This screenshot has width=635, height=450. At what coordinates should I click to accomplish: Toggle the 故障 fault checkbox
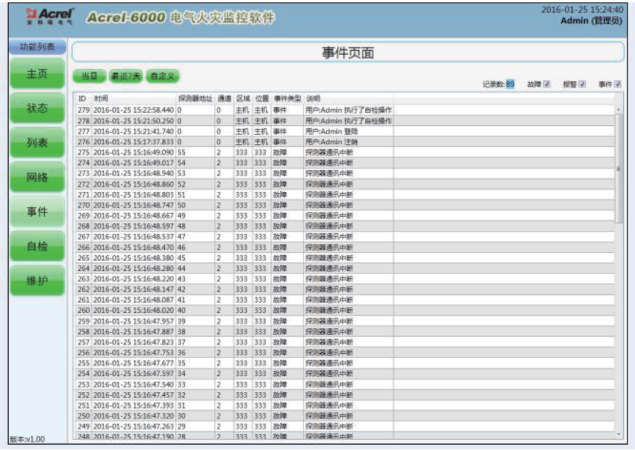point(547,84)
